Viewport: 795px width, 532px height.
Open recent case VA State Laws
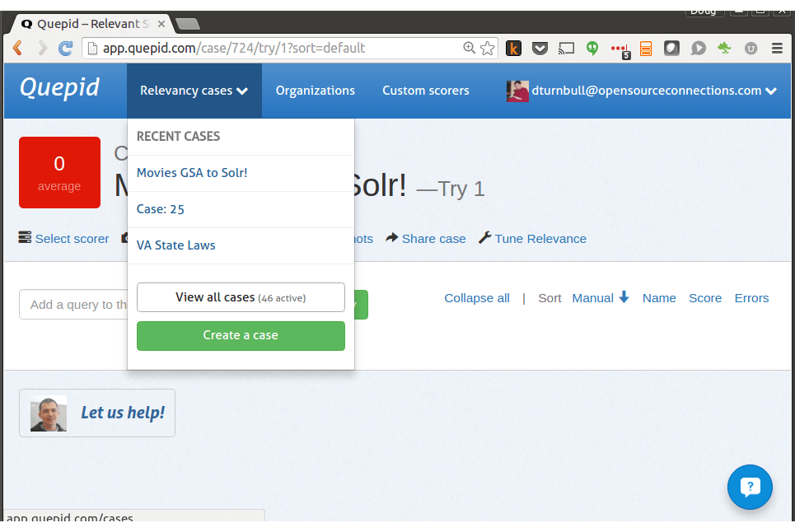[x=176, y=245]
